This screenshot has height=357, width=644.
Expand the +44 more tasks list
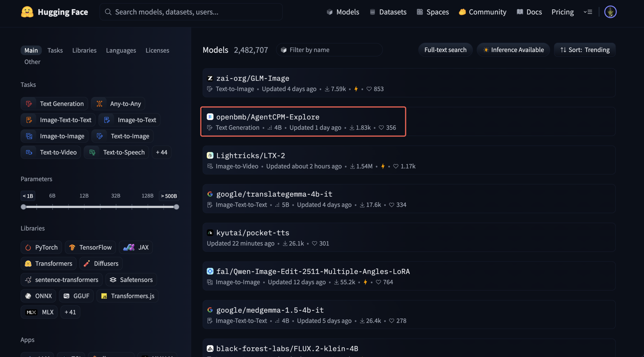[162, 152]
